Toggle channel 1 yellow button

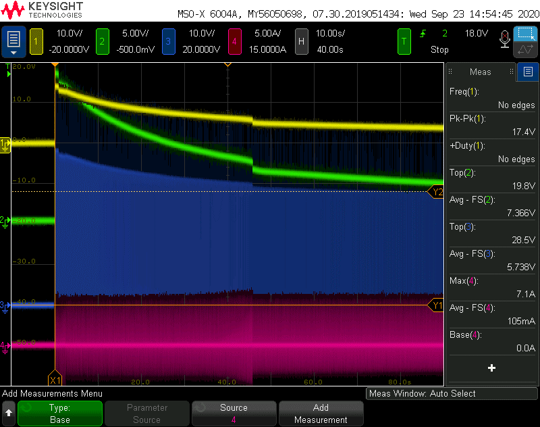click(x=36, y=42)
